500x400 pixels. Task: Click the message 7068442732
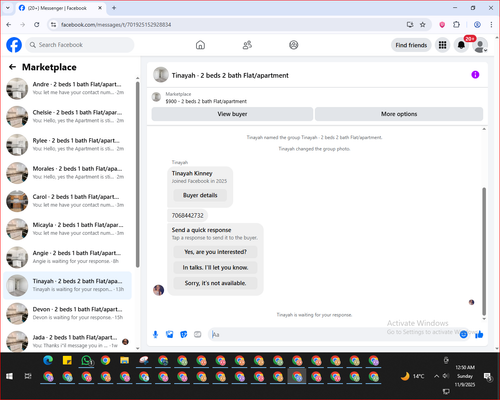[x=187, y=216]
